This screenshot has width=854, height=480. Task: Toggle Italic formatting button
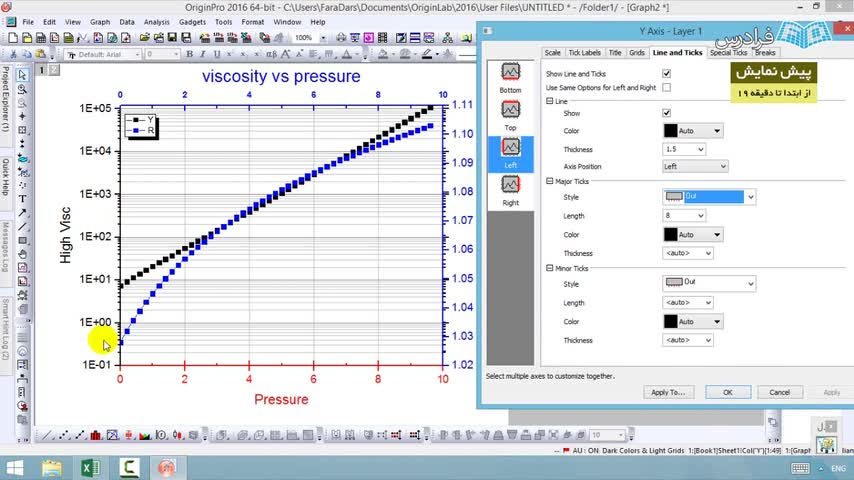[x=203, y=54]
